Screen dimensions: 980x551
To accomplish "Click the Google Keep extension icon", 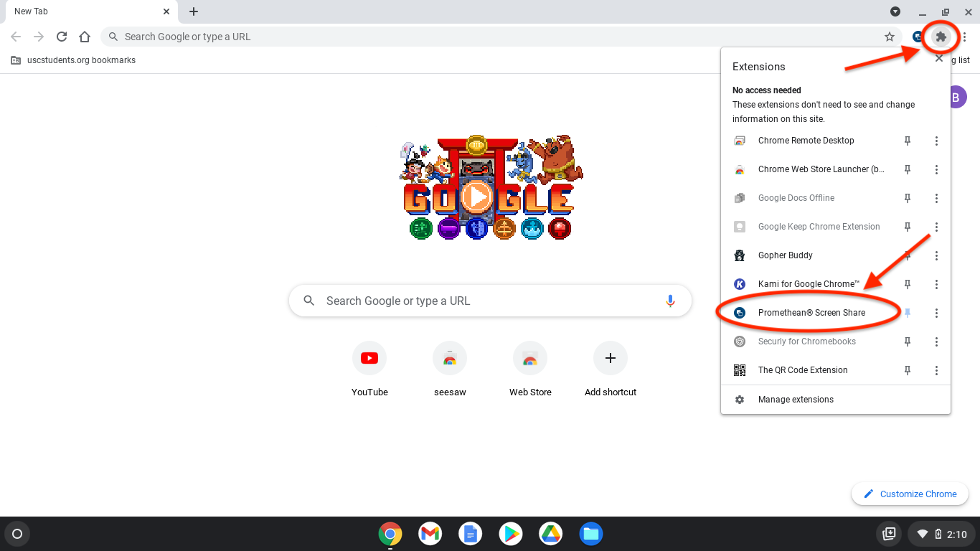I will pyautogui.click(x=740, y=227).
